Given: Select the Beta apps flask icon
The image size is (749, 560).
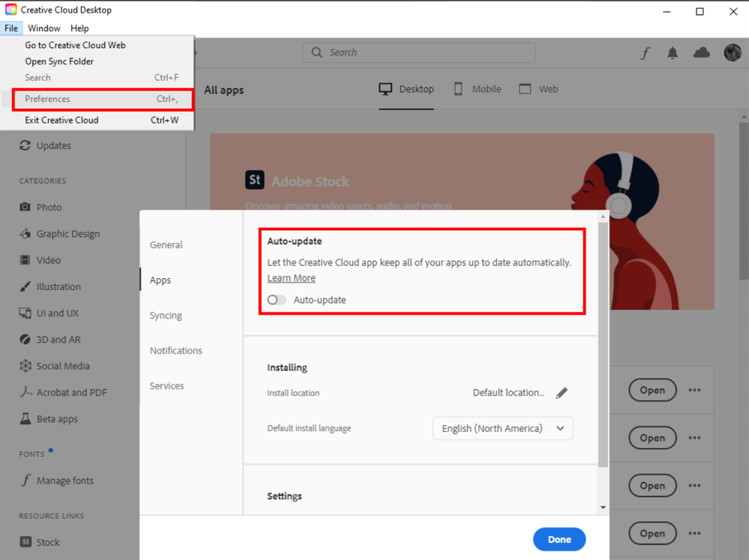Looking at the screenshot, I should click(x=25, y=418).
